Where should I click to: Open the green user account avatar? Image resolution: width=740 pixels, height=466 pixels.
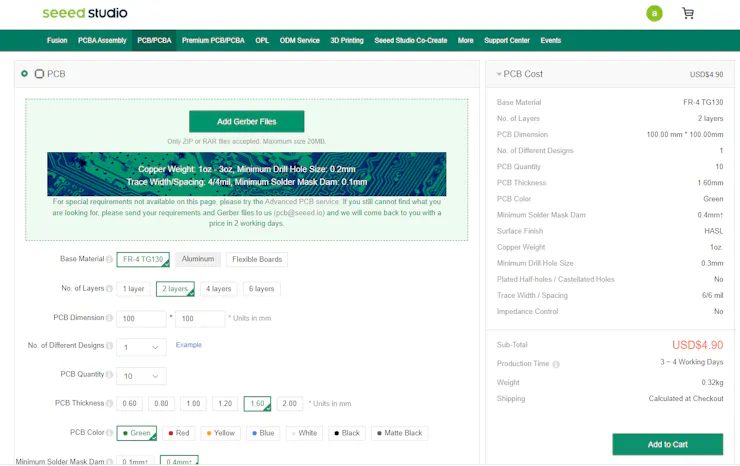pyautogui.click(x=654, y=13)
